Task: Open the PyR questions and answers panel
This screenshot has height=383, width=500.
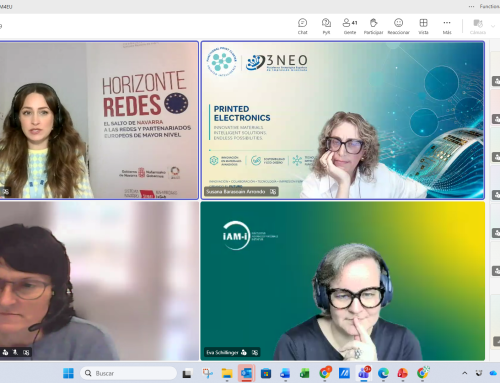Action: [x=326, y=26]
